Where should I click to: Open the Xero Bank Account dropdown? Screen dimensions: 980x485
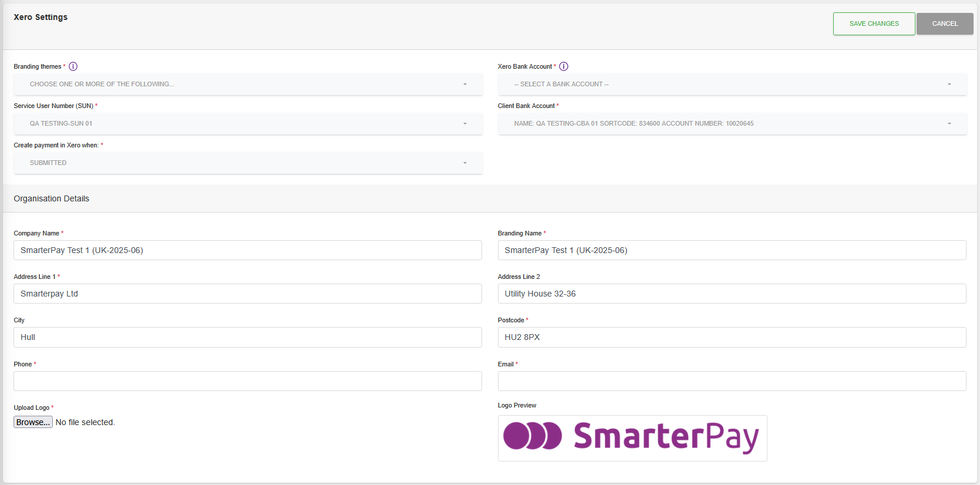[732, 84]
